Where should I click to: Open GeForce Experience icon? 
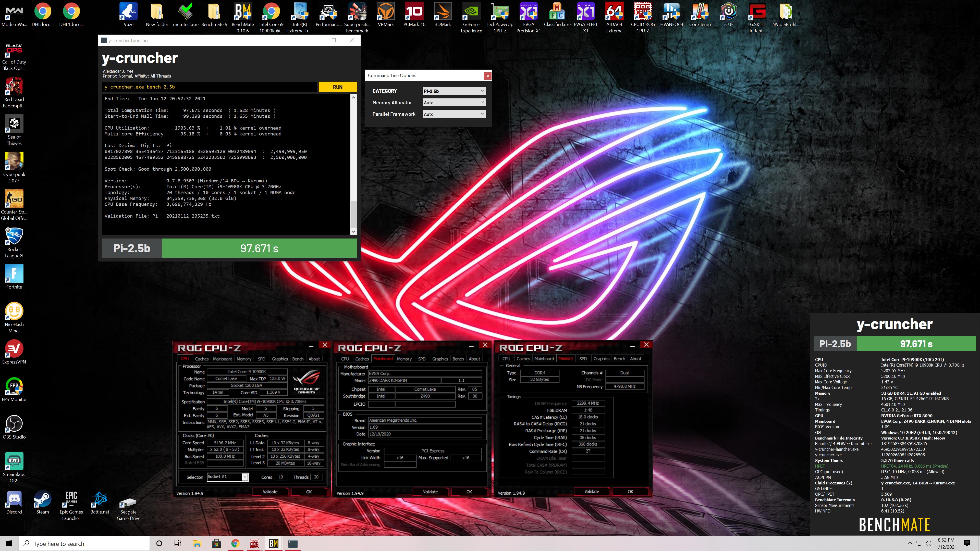click(471, 17)
